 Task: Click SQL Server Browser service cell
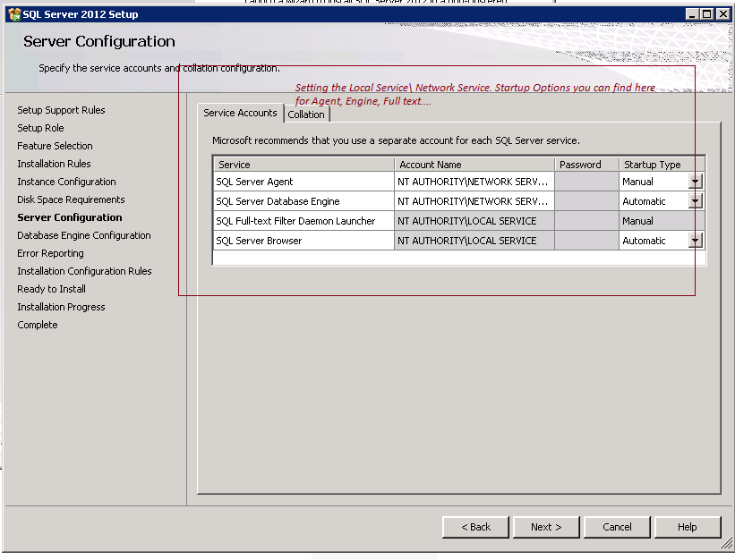(303, 241)
